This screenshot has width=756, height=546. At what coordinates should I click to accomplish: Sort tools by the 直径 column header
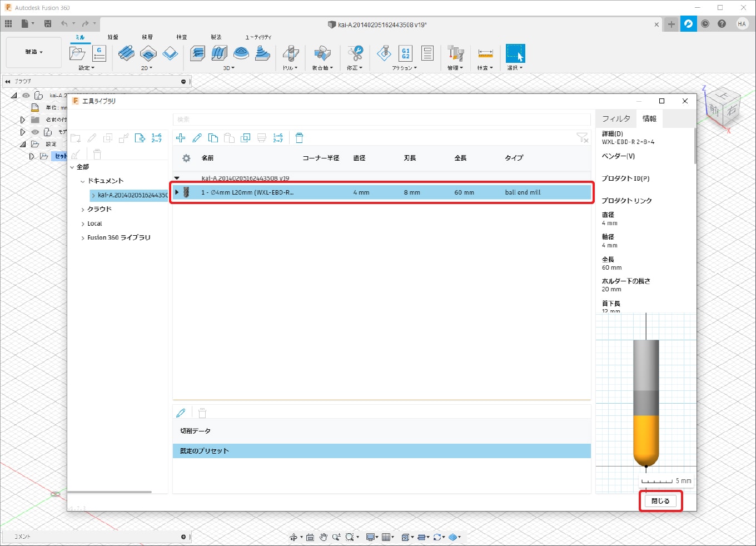[359, 158]
